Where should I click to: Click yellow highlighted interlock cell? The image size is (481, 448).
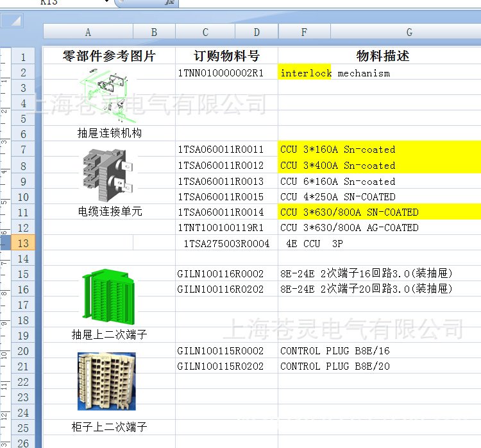[x=305, y=73]
